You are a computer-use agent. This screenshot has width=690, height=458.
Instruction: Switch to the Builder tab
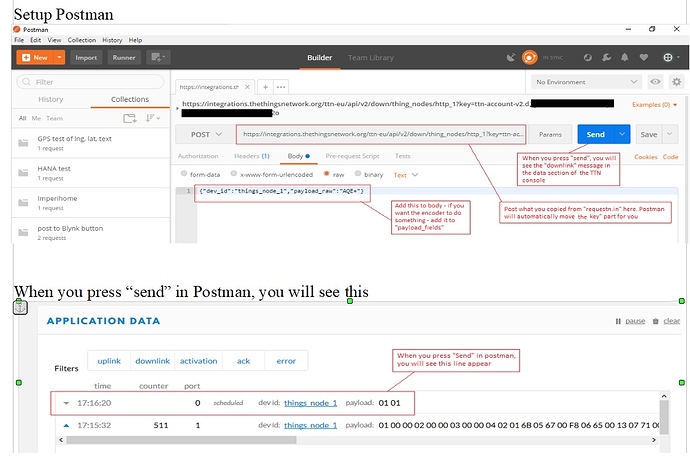tap(319, 58)
